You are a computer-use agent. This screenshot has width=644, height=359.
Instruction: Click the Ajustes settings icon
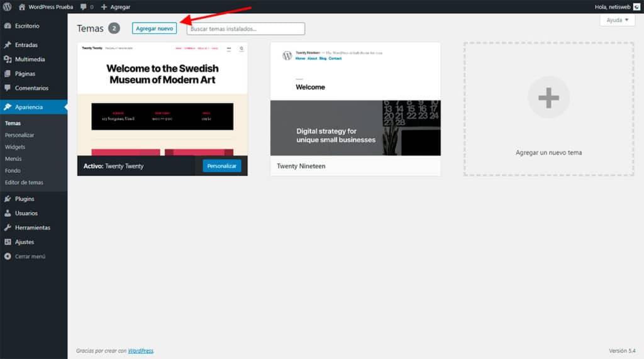(8, 242)
